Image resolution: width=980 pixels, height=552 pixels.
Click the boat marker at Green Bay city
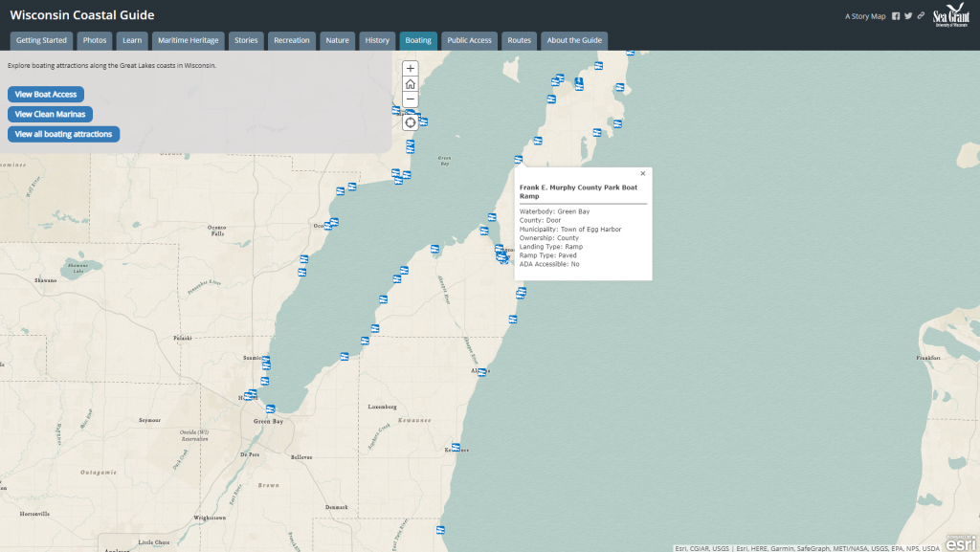tap(270, 409)
